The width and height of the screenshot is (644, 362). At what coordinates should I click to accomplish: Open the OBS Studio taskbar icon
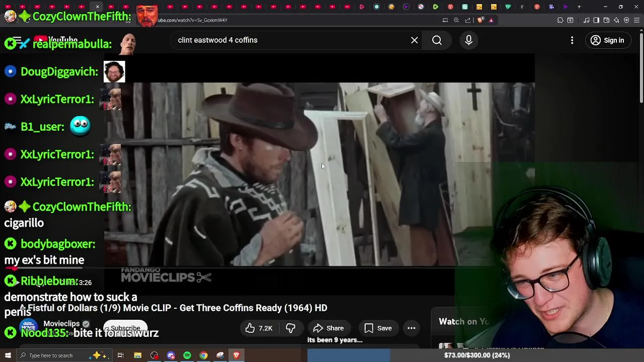coord(154,355)
